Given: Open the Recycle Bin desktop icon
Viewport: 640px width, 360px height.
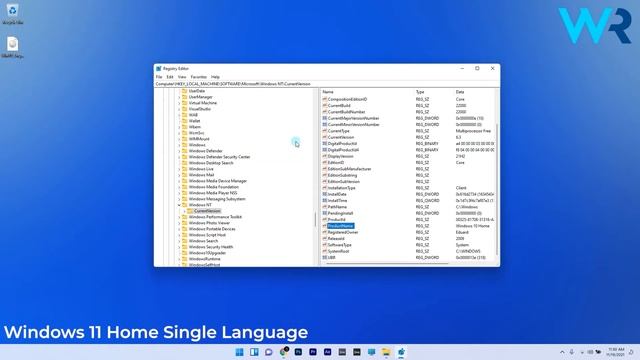Looking at the screenshot, I should [x=12, y=13].
